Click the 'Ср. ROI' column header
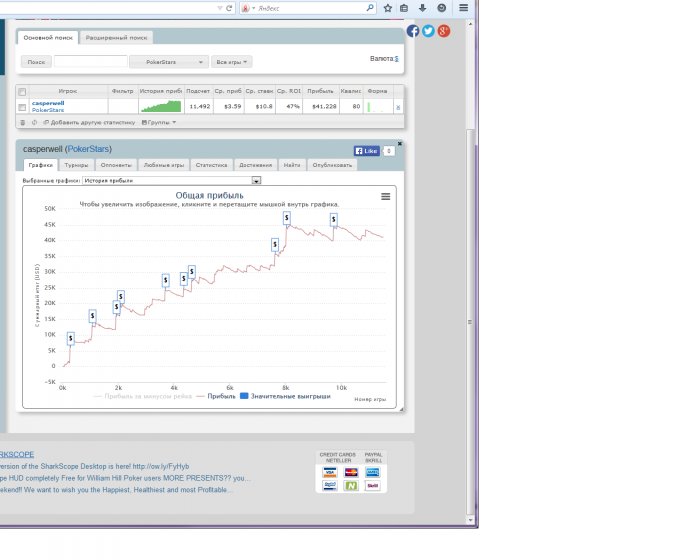 coord(289,91)
